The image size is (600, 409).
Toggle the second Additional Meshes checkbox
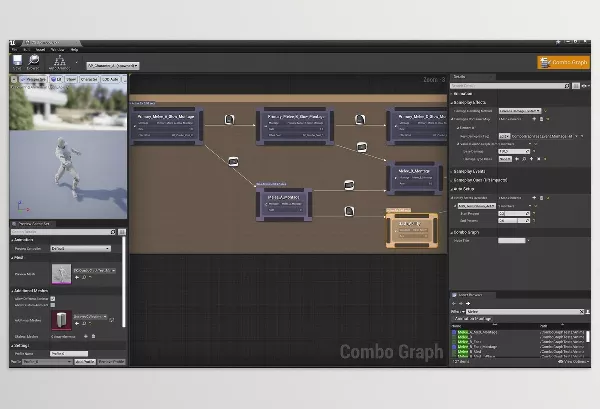point(52,304)
